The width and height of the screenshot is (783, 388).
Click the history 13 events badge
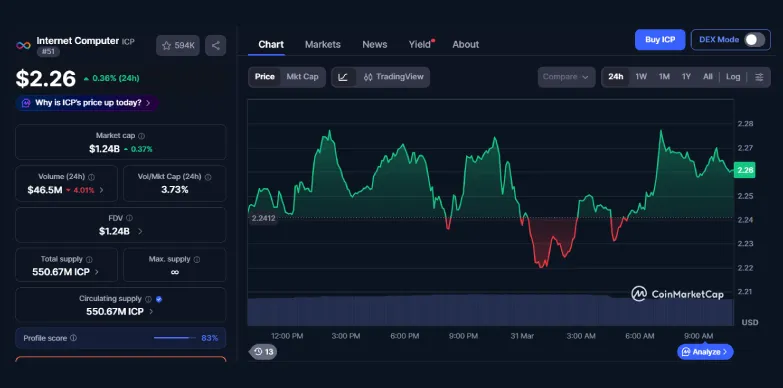point(263,352)
